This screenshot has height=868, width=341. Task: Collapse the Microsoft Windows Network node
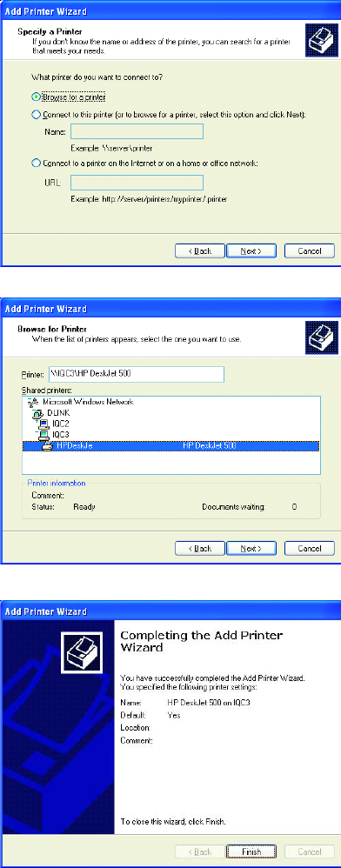point(28,398)
